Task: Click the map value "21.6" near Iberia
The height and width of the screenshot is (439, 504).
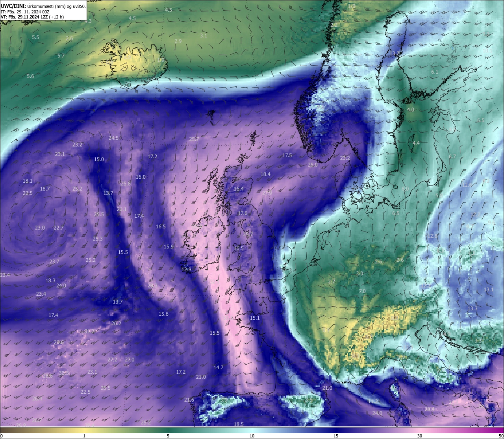Action: 189,400
